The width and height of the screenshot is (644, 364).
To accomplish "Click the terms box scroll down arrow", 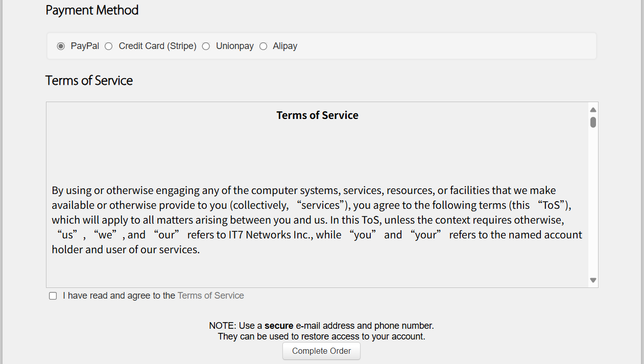I will coord(593,280).
